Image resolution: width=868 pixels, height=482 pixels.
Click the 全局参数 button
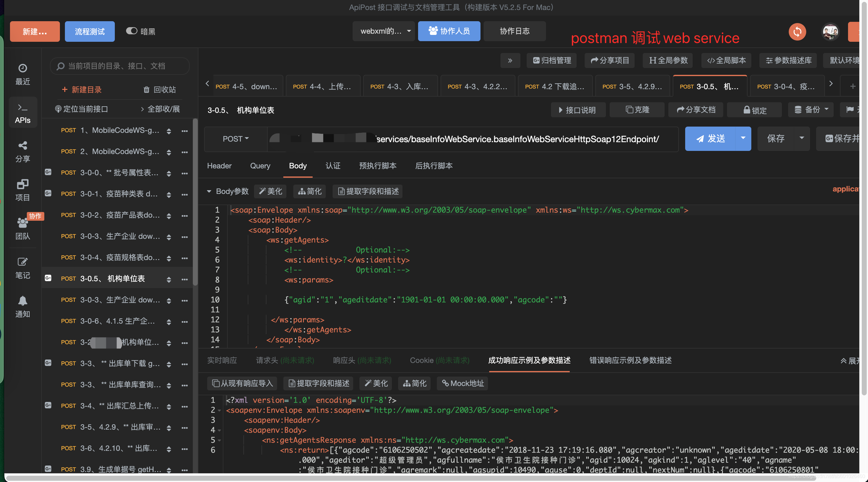point(668,60)
